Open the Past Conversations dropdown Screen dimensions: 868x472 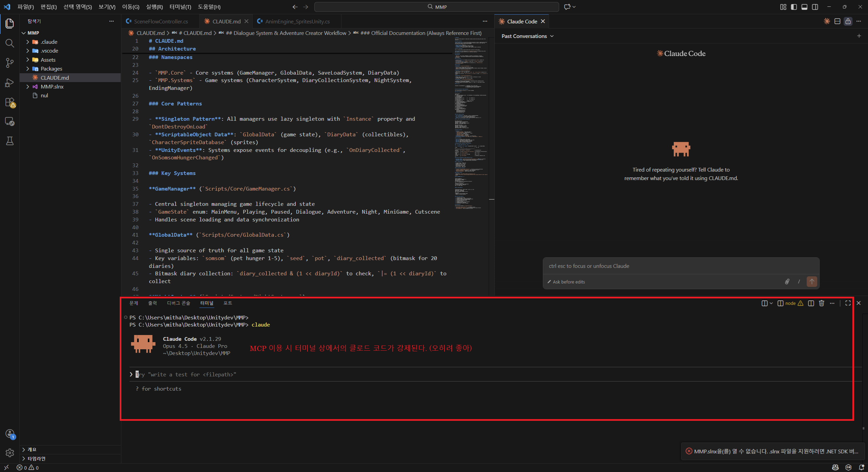[x=527, y=36]
